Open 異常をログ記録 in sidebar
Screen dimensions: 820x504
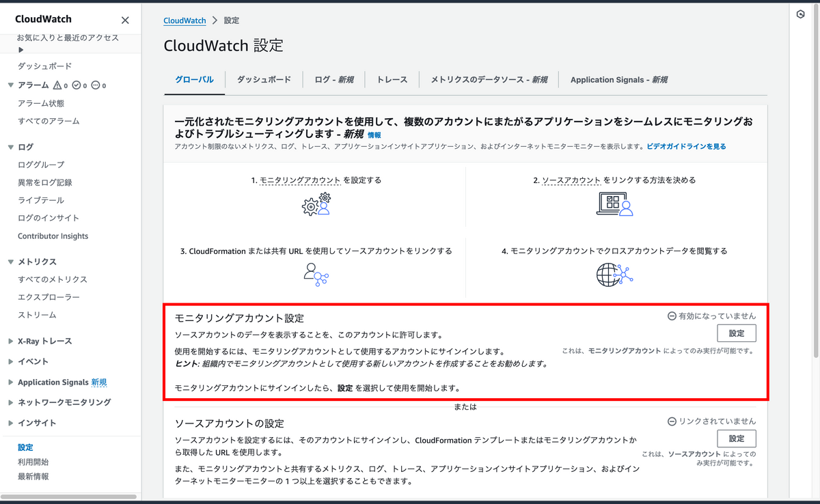pos(45,182)
